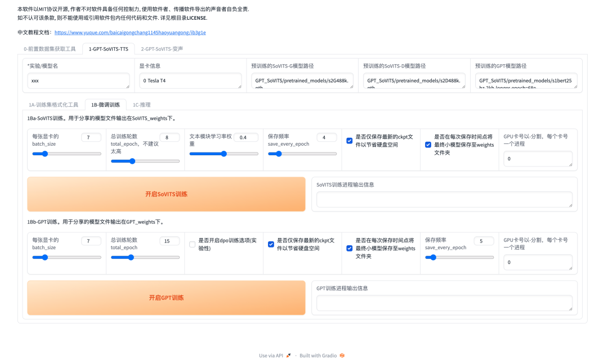The height and width of the screenshot is (364, 608).
Task: Click GPT total_epoch number box showing 15
Action: [x=170, y=241]
